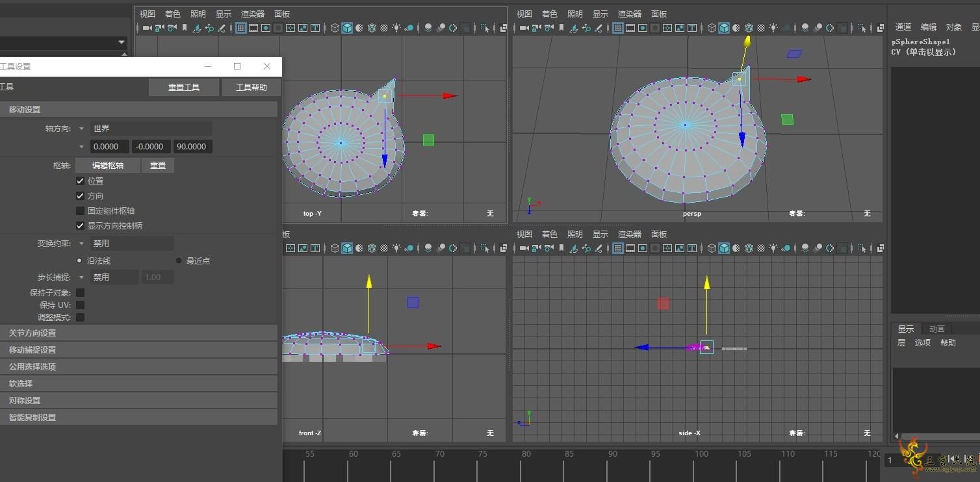Enable Wireframe display icon in top -Y panel
The width and height of the screenshot is (980, 482).
point(335,28)
